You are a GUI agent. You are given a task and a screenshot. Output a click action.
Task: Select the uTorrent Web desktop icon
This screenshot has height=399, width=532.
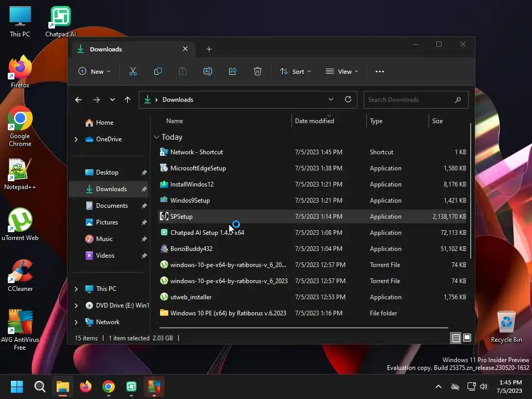point(20,224)
